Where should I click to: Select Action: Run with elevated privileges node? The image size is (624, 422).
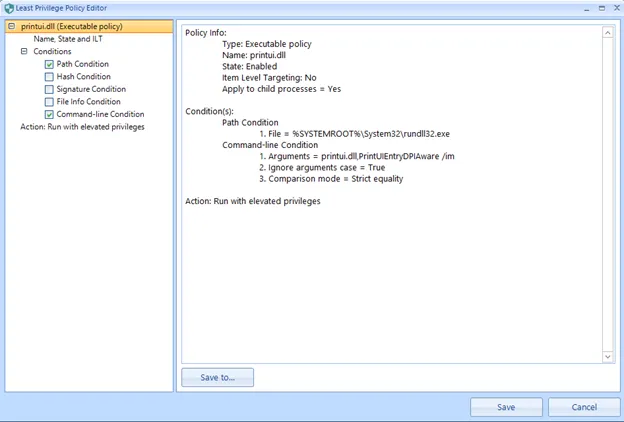(x=82, y=127)
